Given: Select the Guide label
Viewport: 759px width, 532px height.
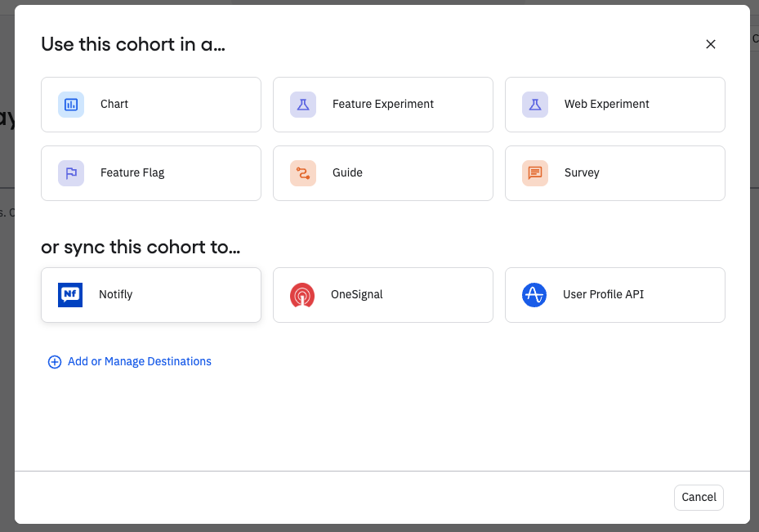Looking at the screenshot, I should pyautogui.click(x=347, y=172).
